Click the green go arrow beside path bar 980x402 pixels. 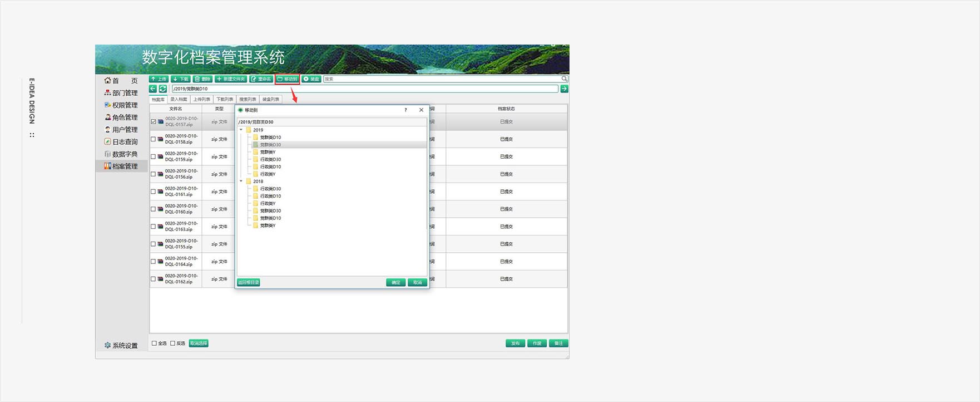click(x=564, y=89)
